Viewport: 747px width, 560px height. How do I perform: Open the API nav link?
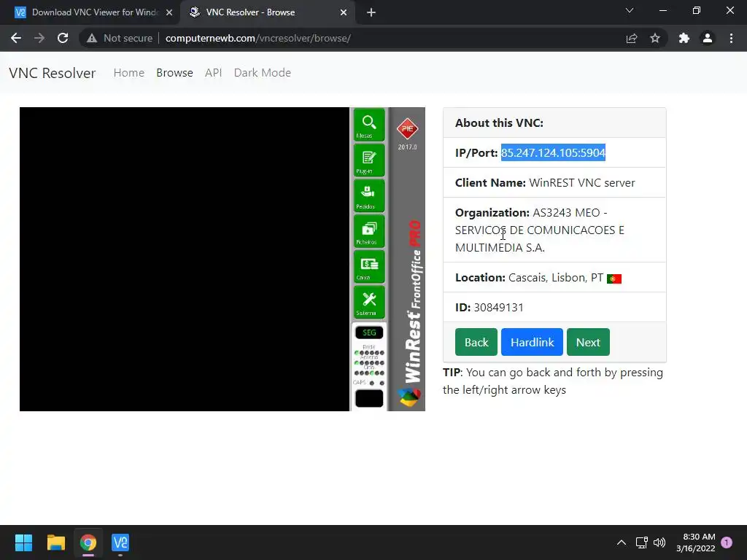click(214, 72)
